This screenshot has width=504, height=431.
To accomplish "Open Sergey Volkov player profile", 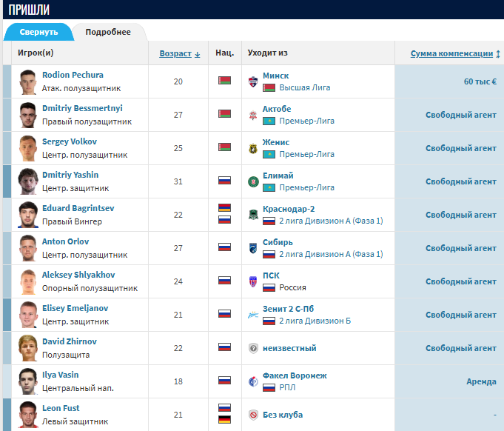I will coord(70,141).
